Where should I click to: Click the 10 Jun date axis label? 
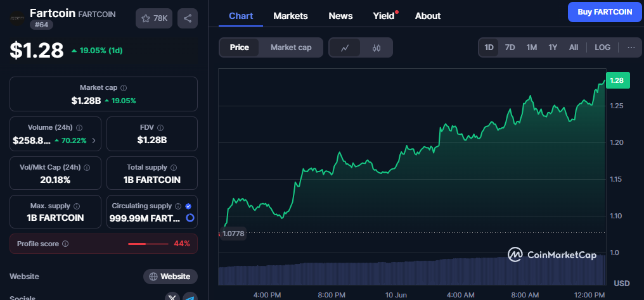[397, 295]
